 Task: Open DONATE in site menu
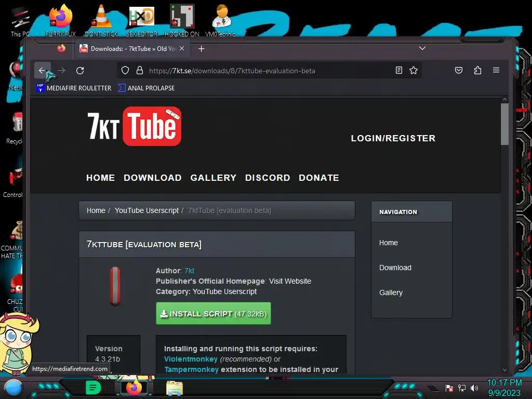[318, 178]
